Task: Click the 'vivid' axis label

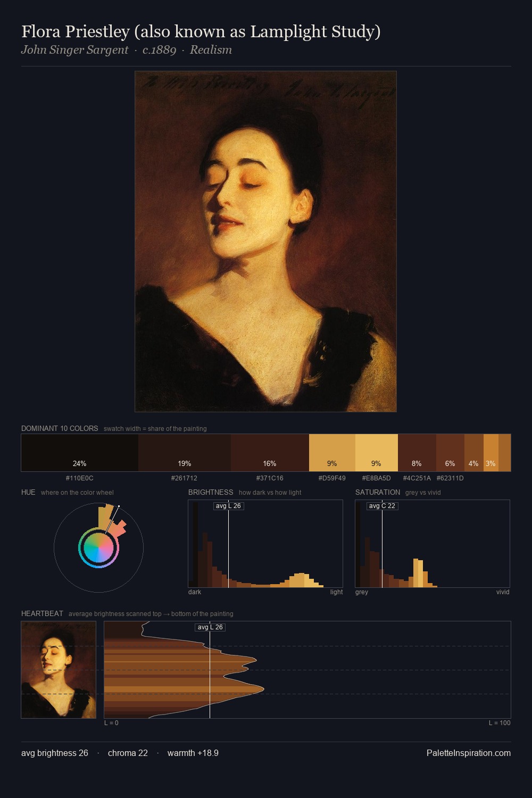Action: pyautogui.click(x=503, y=592)
